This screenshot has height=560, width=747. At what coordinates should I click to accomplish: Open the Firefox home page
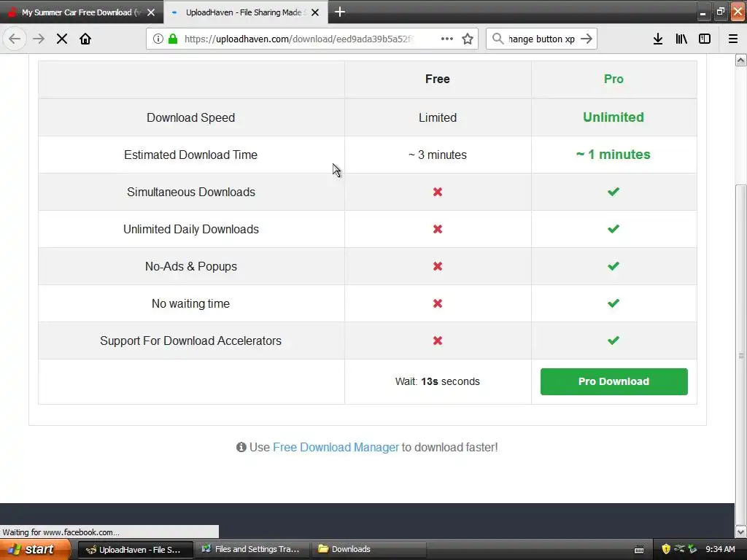tap(85, 39)
